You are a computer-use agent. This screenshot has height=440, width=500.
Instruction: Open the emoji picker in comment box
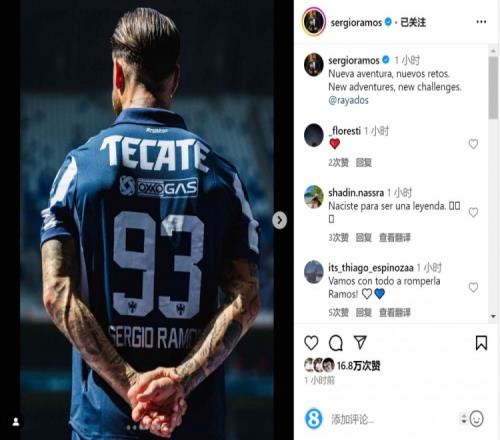(476, 419)
